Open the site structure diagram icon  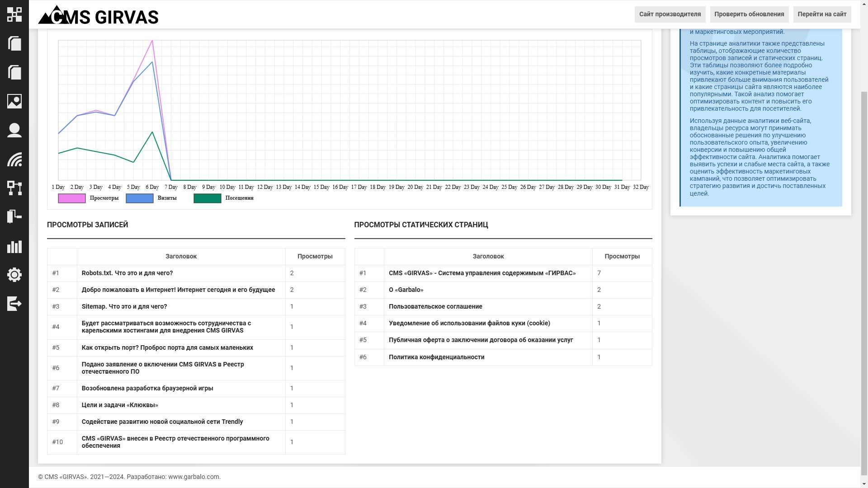tap(14, 188)
